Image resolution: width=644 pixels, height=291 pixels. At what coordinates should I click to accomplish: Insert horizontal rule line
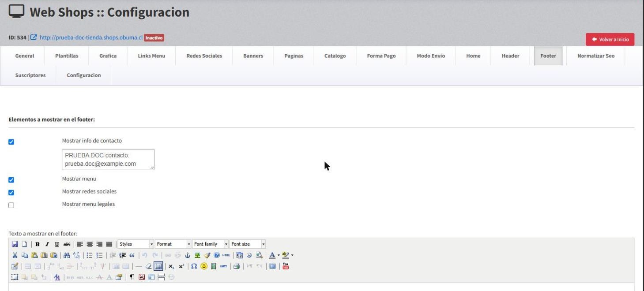coord(139,266)
